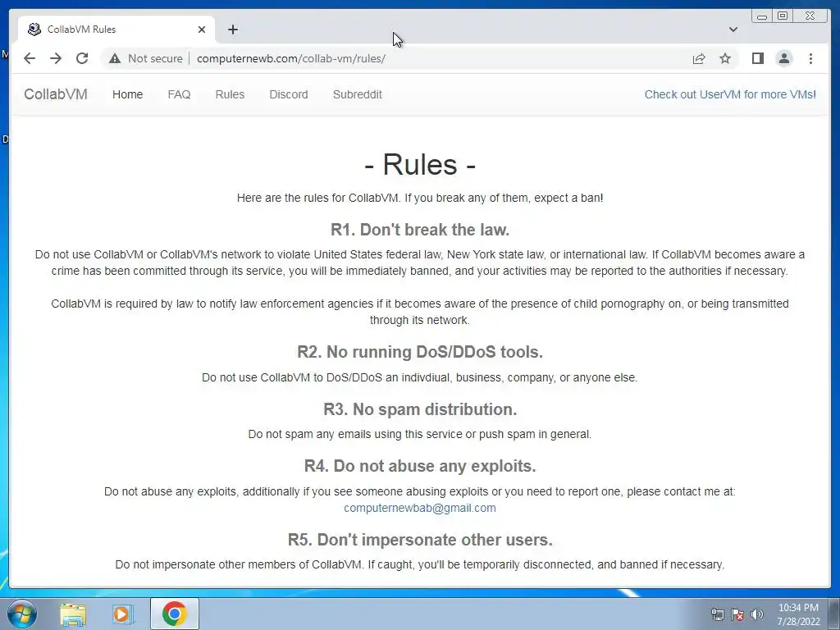Image resolution: width=840 pixels, height=630 pixels.
Task: Expand the tab search dropdown arrow
Action: pyautogui.click(x=733, y=30)
